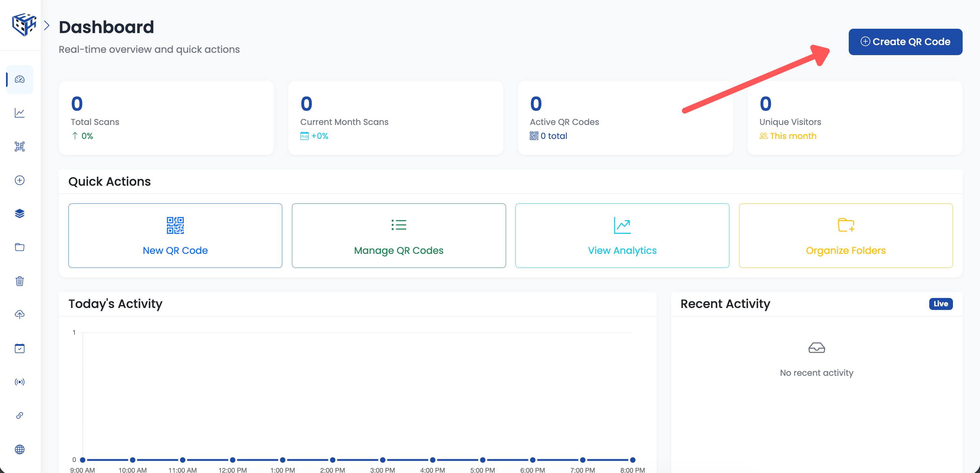The image size is (980, 473).
Task: Open View Analytics quick action
Action: [x=622, y=235]
